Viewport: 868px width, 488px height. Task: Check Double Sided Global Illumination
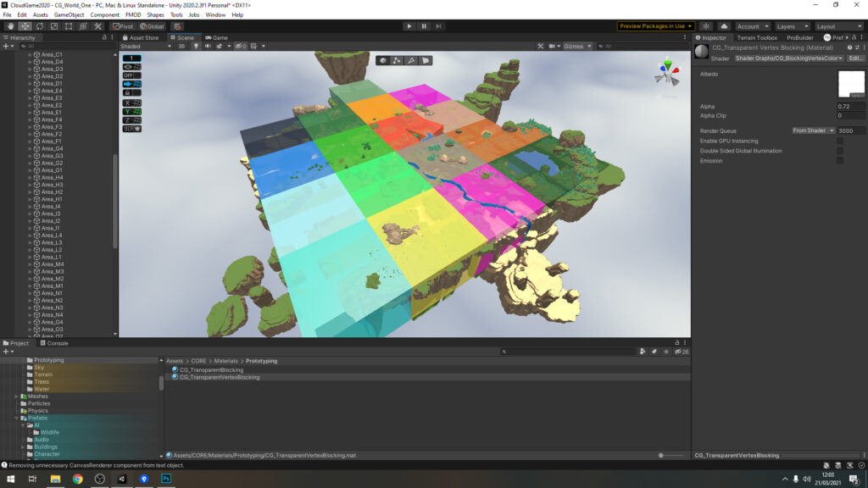[840, 151]
